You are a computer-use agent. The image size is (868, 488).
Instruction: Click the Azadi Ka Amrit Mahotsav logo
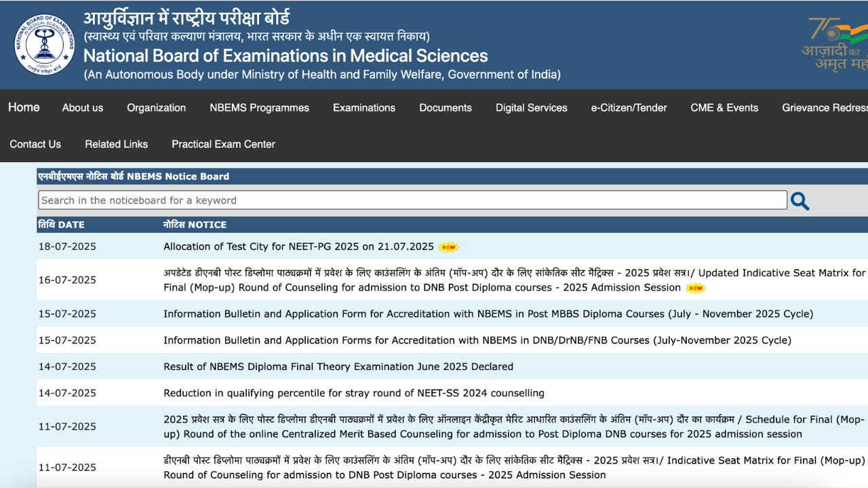click(x=835, y=44)
